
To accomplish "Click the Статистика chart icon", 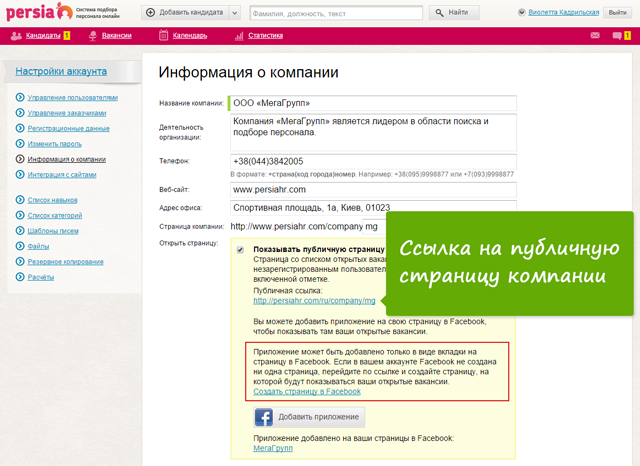I will tap(239, 35).
